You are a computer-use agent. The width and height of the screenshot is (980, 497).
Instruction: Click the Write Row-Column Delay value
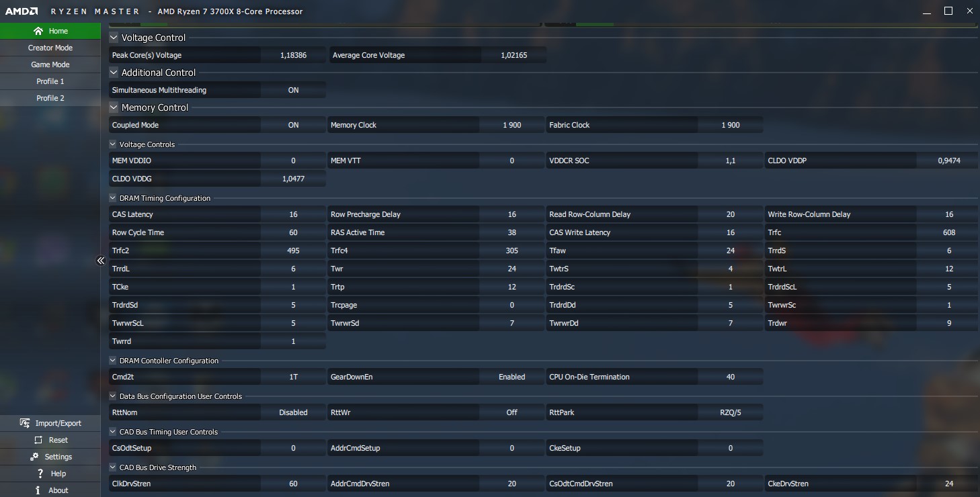(x=948, y=214)
